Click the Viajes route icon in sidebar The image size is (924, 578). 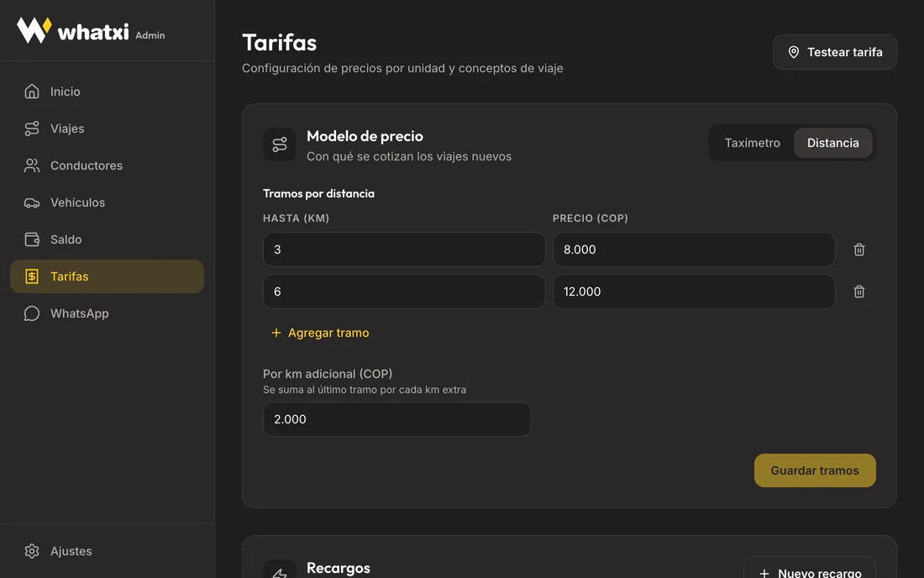pyautogui.click(x=32, y=129)
